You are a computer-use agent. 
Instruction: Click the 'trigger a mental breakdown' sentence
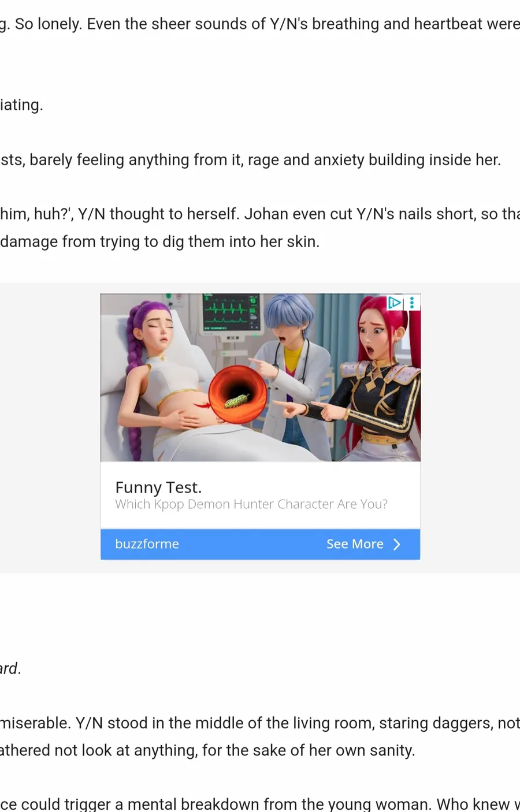pos(260,804)
